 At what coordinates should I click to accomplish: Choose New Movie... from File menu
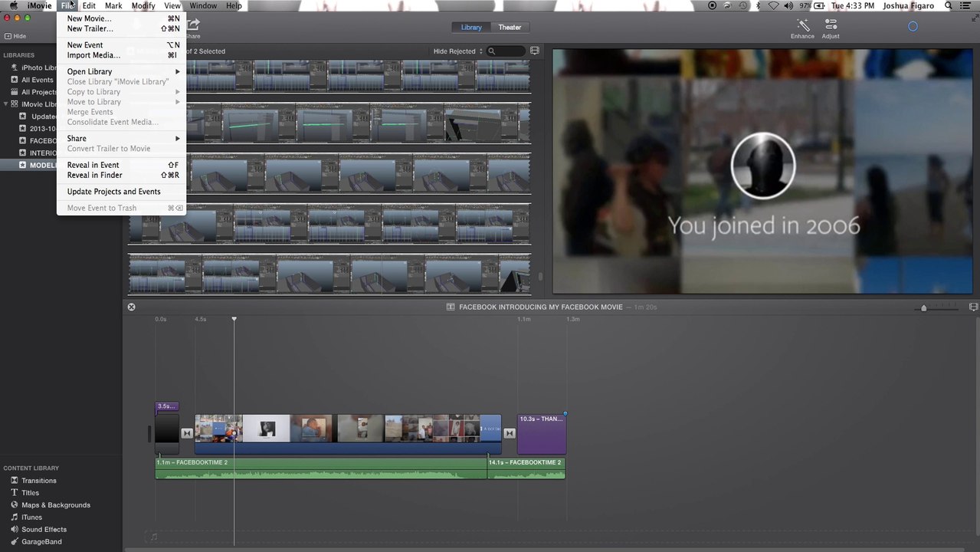coord(123,18)
